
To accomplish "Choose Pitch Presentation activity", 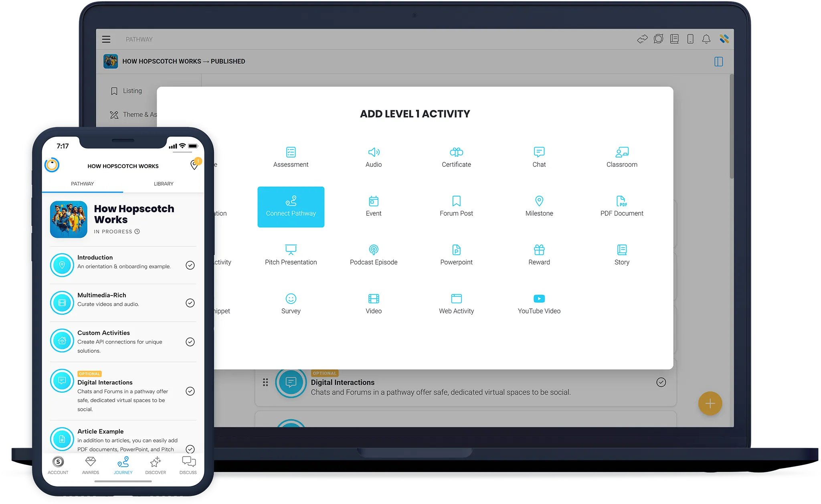I will 291,255.
